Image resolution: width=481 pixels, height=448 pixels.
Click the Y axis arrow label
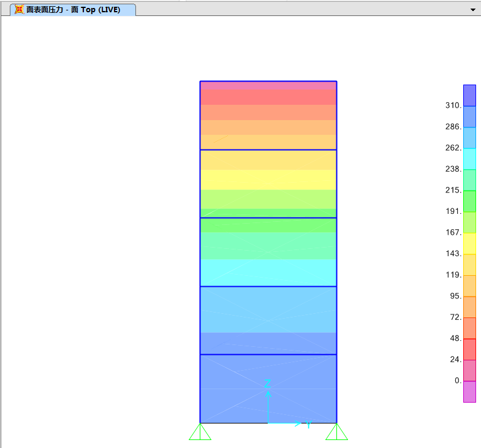[x=309, y=424]
